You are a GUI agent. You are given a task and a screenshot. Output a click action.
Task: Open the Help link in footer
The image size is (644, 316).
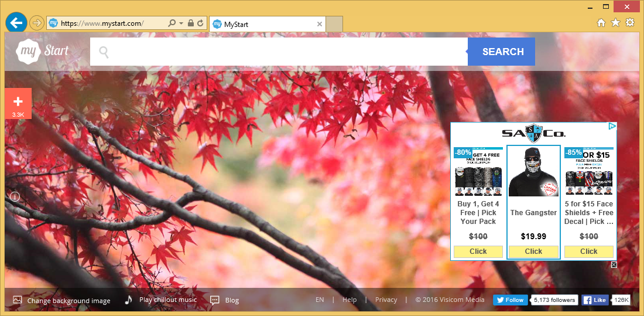[350, 300]
